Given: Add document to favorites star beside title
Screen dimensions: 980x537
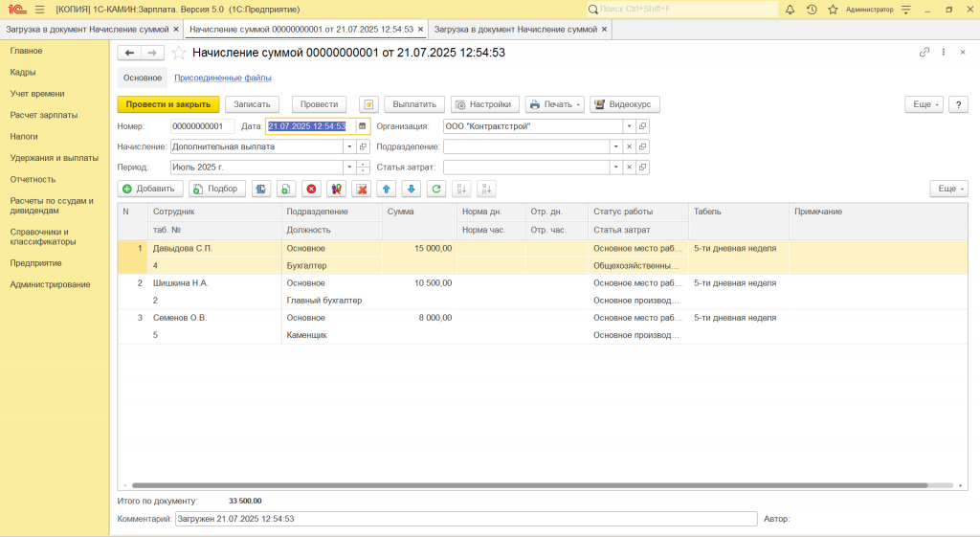Looking at the screenshot, I should coord(179,54).
